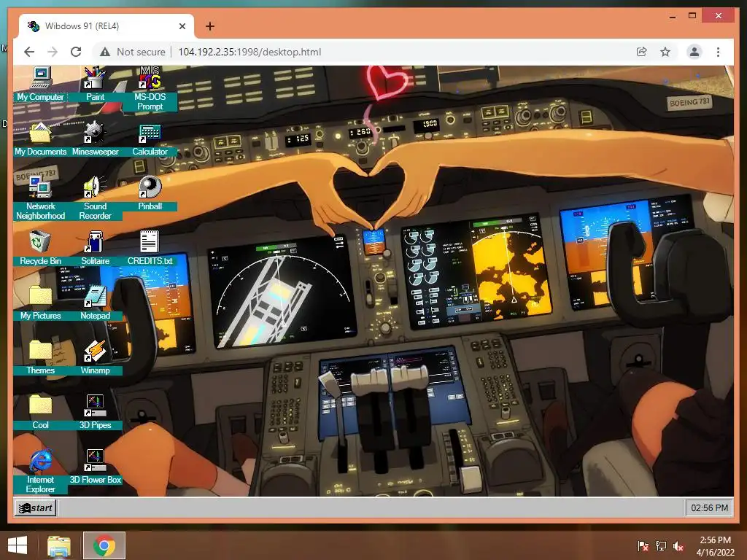Open the My Documents folder icon
747x560 pixels.
click(41, 139)
